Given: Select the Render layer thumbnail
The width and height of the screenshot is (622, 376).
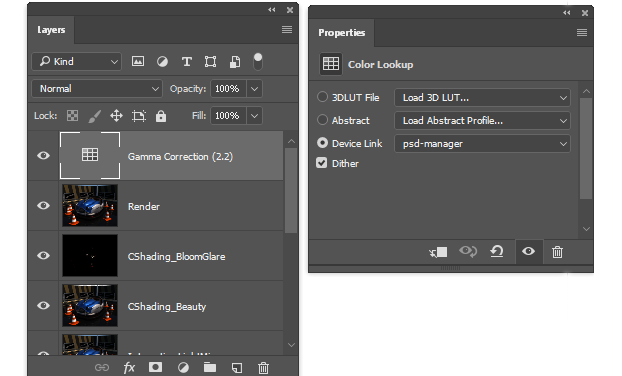Looking at the screenshot, I should pos(90,205).
